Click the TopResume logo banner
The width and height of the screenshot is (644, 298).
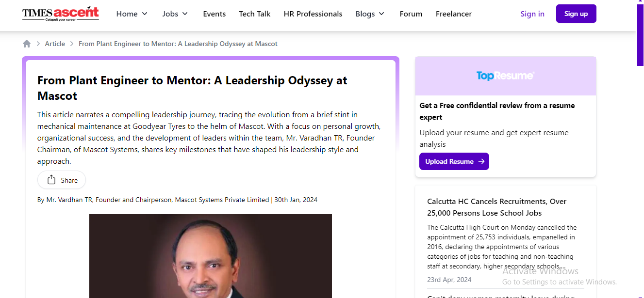click(505, 76)
